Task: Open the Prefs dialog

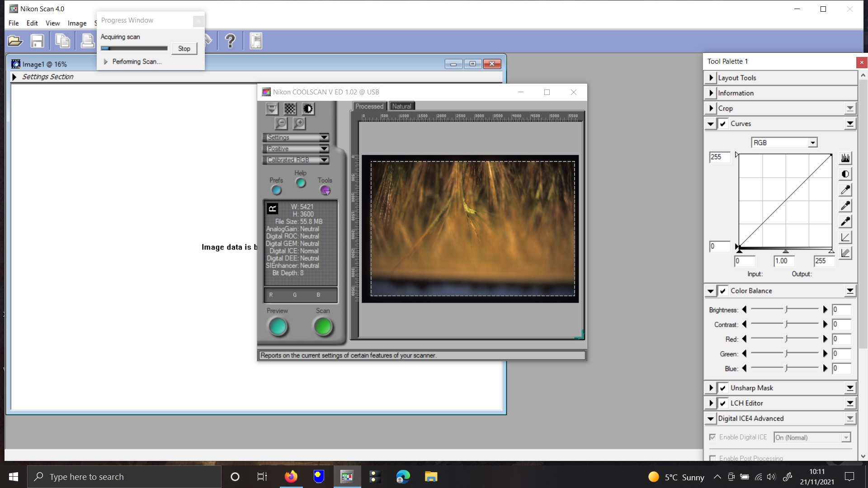Action: tap(277, 190)
